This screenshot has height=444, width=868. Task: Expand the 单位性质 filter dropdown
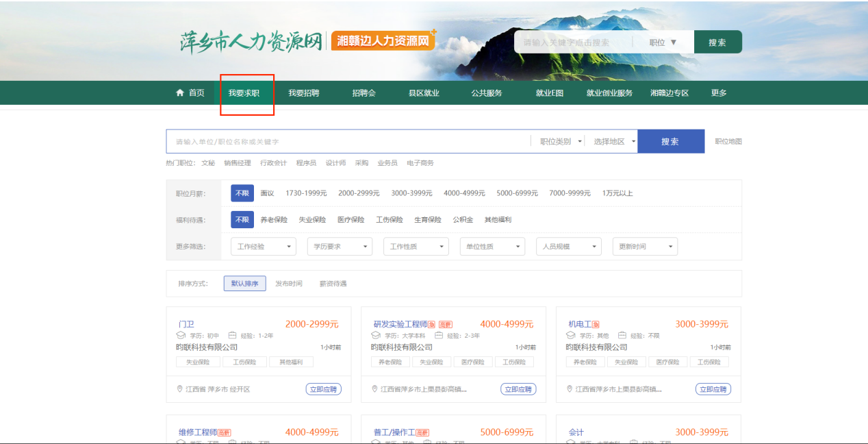[x=492, y=247]
